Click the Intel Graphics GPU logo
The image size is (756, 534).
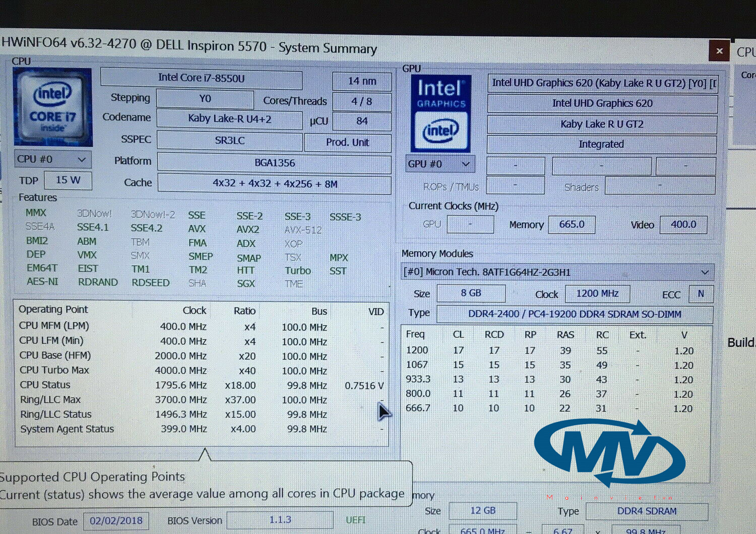click(441, 113)
